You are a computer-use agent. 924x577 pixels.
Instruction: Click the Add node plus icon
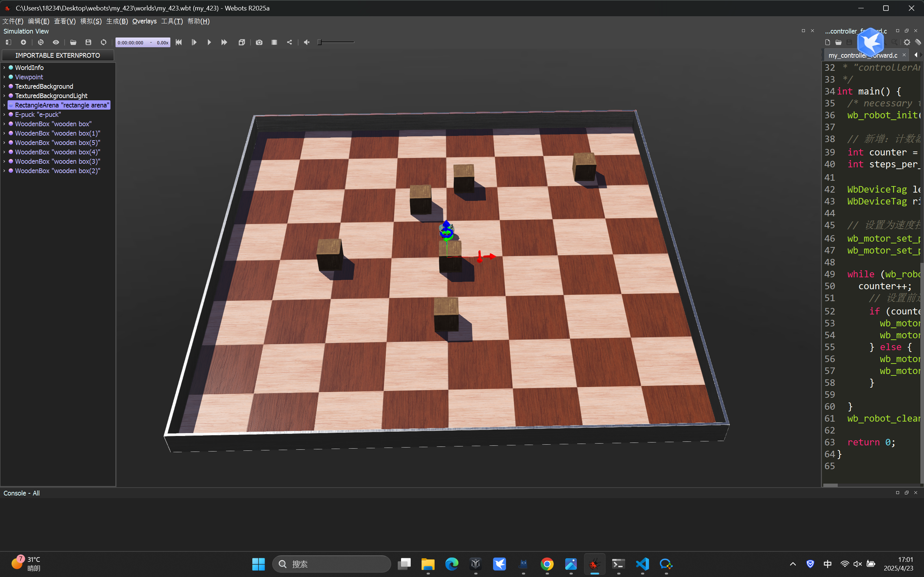(x=23, y=42)
